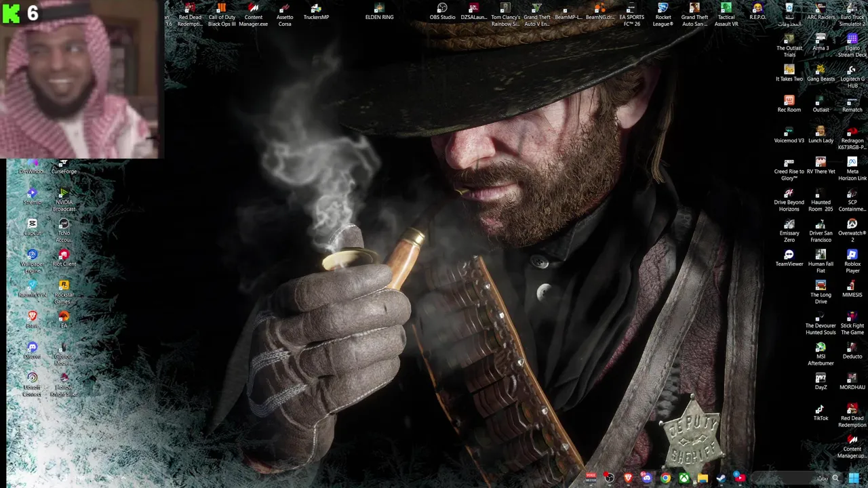Image resolution: width=868 pixels, height=488 pixels.
Task: Select the CapCut desktop icon
Action: (32, 228)
